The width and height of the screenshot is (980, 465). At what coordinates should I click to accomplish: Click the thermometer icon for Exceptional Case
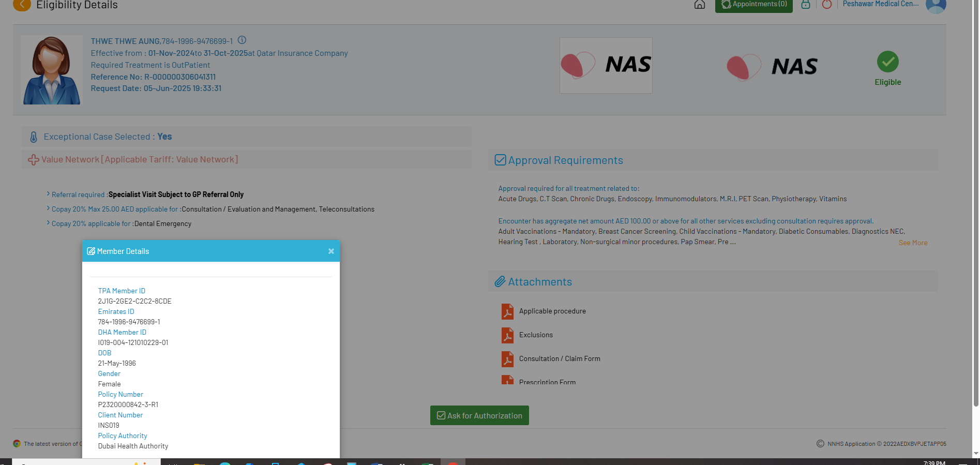click(x=34, y=137)
